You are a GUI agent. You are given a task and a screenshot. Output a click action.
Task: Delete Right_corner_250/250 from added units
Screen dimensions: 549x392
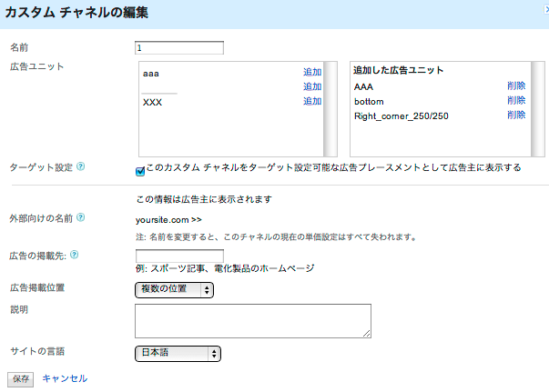516,116
